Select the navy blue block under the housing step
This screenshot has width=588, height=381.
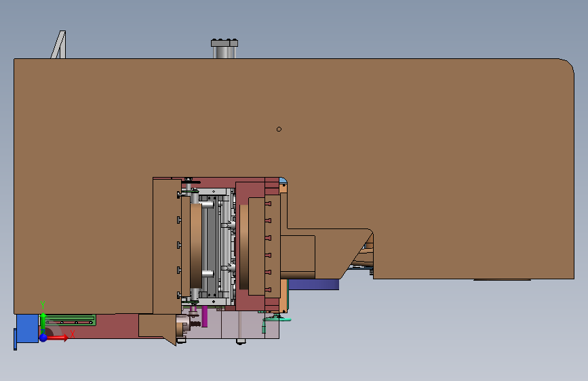[313, 284]
